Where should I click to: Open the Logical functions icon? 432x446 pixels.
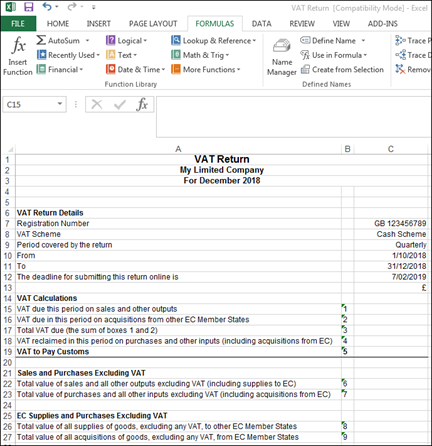[111, 40]
